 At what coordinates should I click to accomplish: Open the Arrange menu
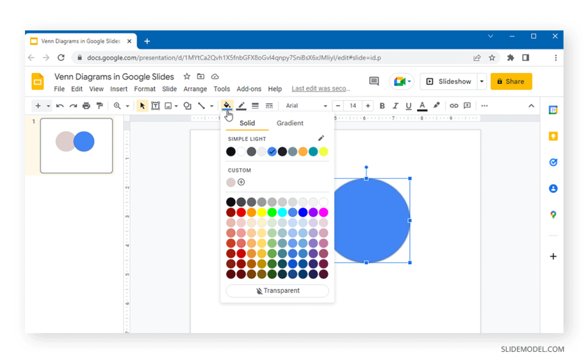(x=195, y=89)
